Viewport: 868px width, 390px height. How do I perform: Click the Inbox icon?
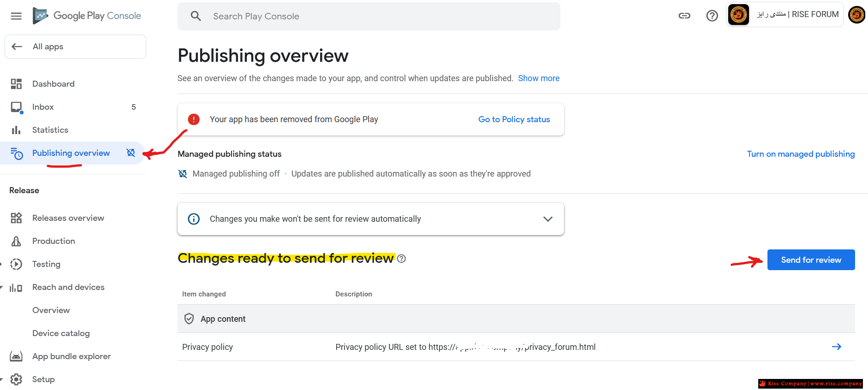(17, 107)
